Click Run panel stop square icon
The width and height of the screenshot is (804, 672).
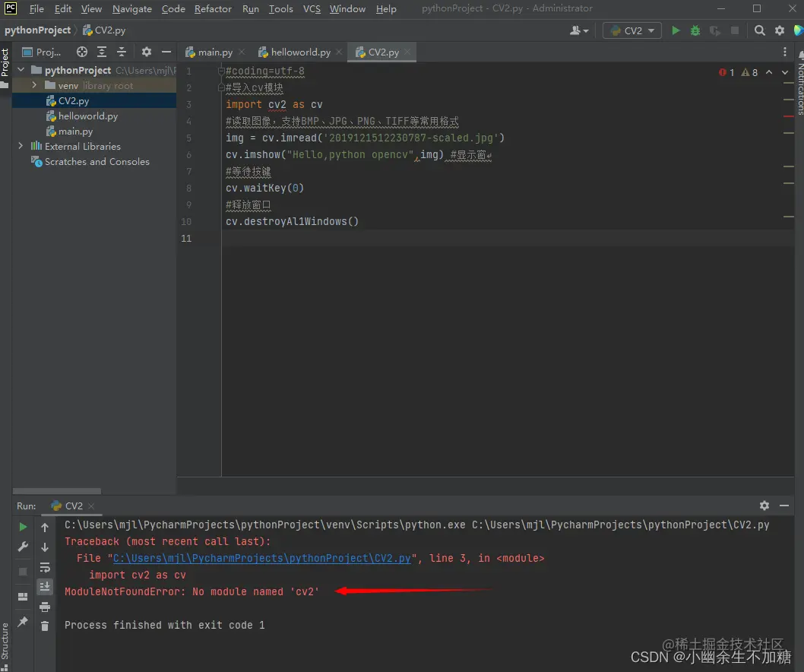click(23, 572)
